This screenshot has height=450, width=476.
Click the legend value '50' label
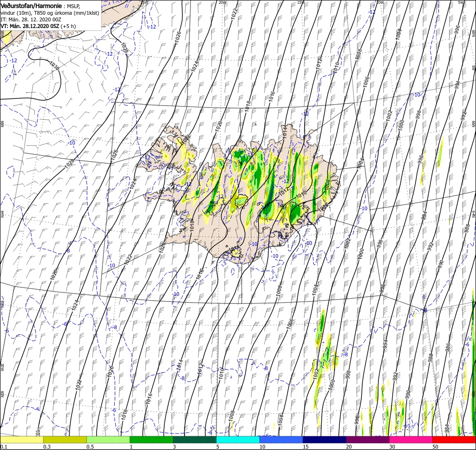tap(436, 447)
